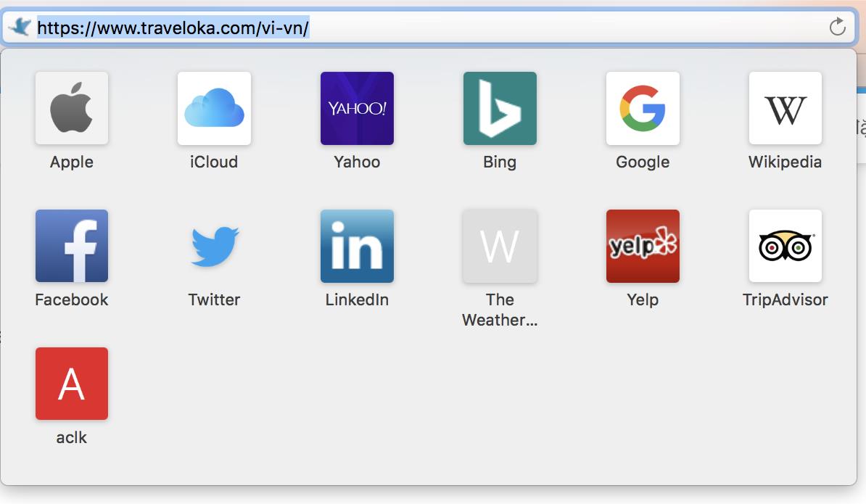Screen dimensions: 866x504
Task: Open the Apple favorite icon
Action: [72, 108]
